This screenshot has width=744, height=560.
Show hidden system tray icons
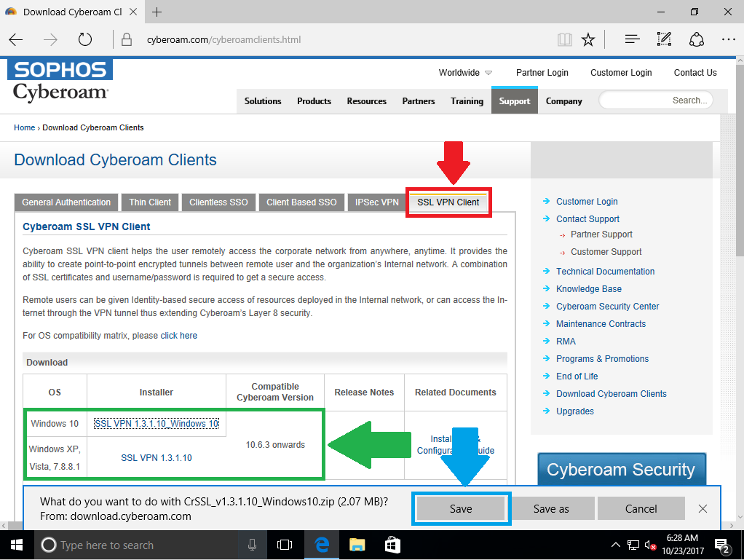click(615, 545)
